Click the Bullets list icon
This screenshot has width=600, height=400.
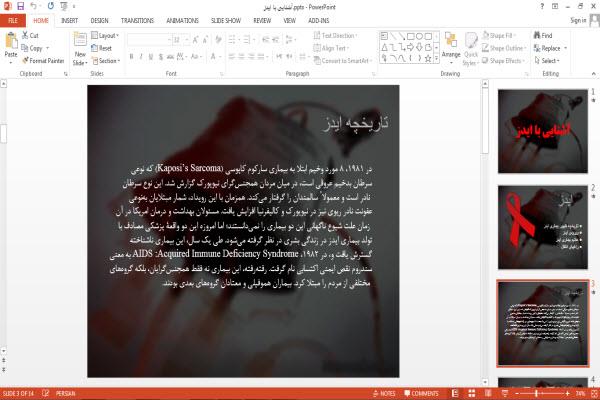click(x=232, y=39)
